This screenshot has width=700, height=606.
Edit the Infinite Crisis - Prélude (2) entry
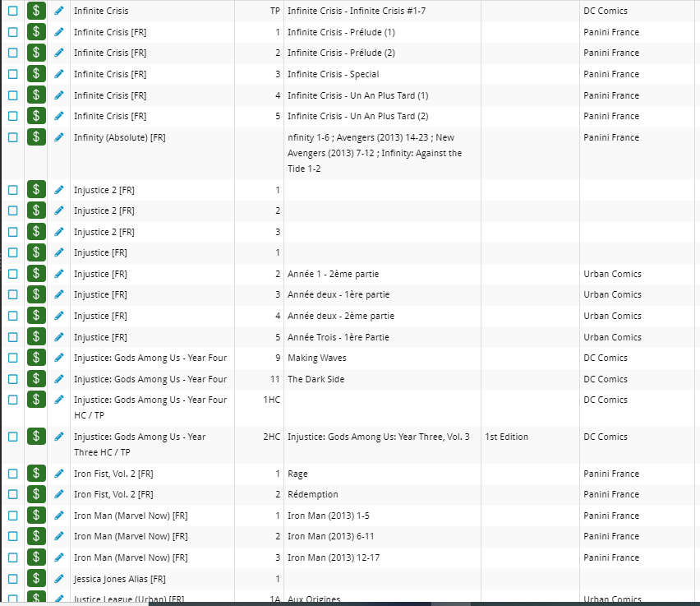coord(59,53)
